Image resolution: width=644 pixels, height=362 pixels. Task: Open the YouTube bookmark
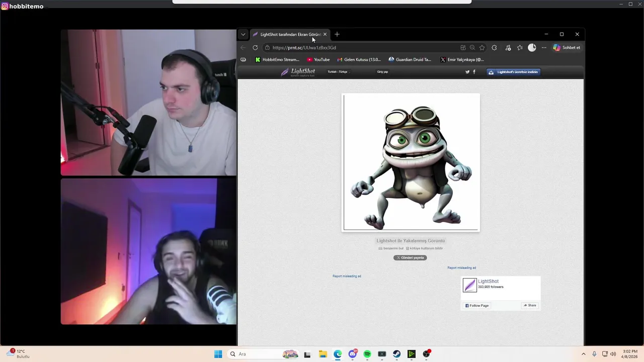[318, 59]
